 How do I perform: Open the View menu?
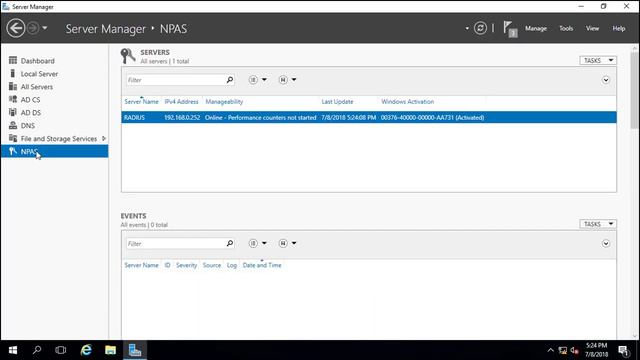[x=592, y=28]
